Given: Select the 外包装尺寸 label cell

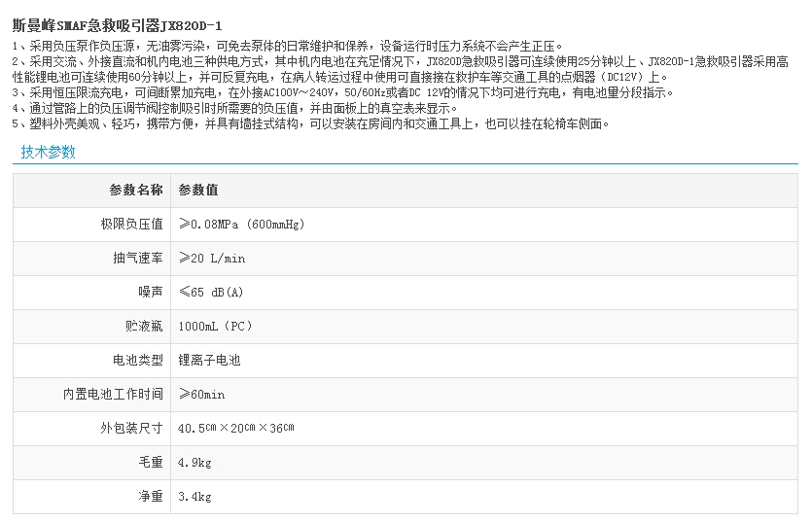Looking at the screenshot, I should click(x=131, y=428).
